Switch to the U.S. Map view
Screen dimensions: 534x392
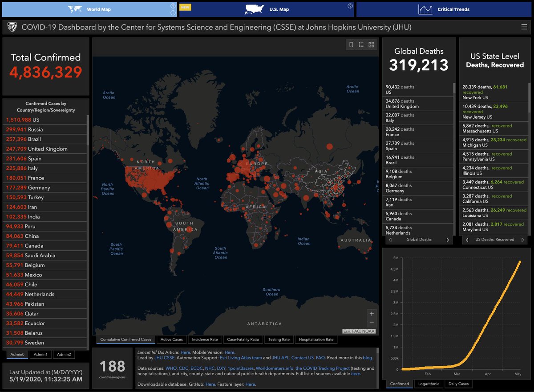pos(267,9)
